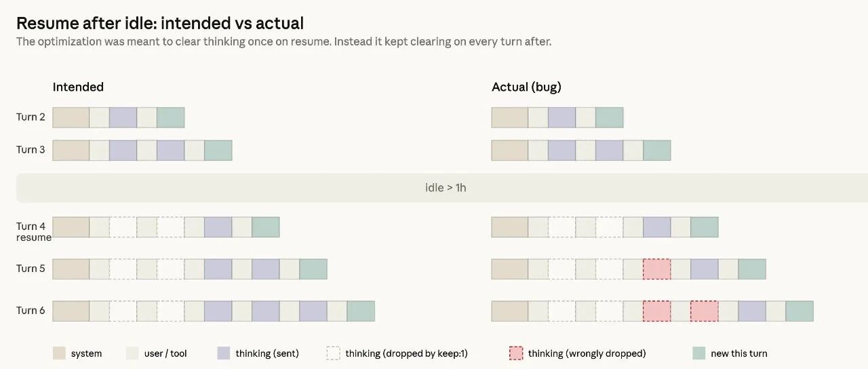This screenshot has height=369, width=868.
Task: Select the green new this turn legend swatch
Action: [698, 353]
